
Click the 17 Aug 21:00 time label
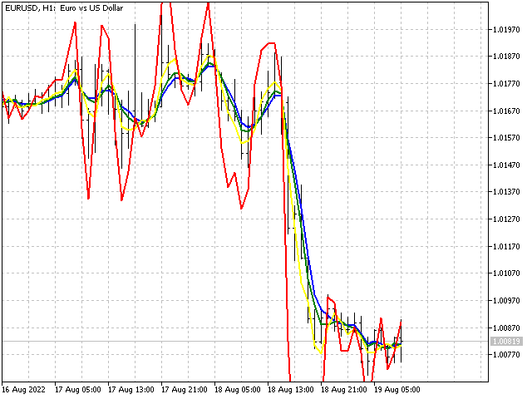click(x=185, y=390)
